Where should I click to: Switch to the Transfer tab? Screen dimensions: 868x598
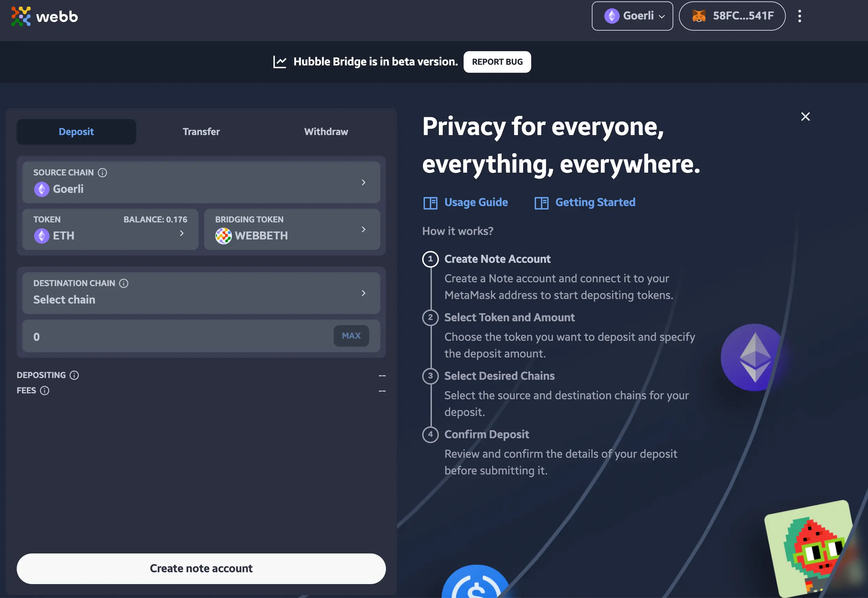click(x=201, y=132)
